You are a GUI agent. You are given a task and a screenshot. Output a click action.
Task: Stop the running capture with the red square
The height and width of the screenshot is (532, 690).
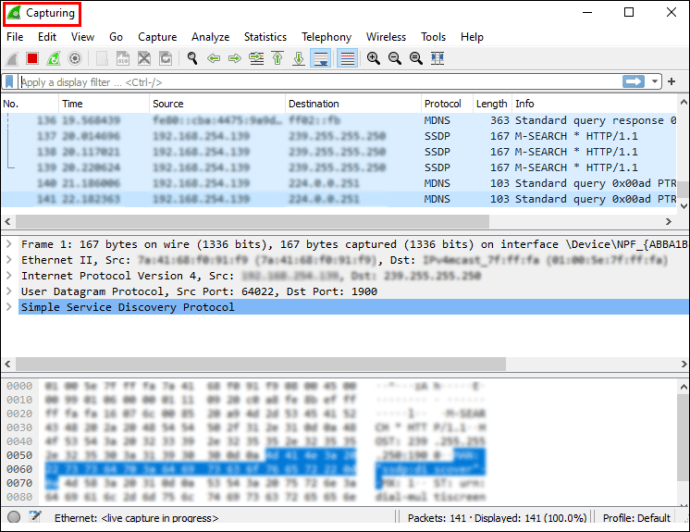tap(32, 59)
